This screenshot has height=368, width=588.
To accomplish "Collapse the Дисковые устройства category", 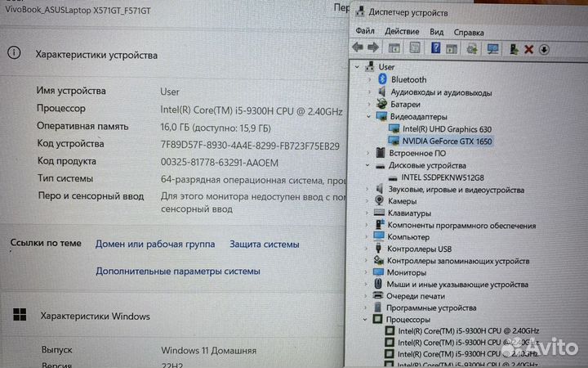I will point(367,165).
